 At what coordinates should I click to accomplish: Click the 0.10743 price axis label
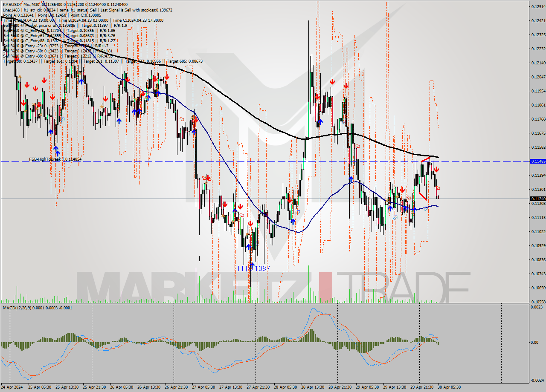click(538, 274)
